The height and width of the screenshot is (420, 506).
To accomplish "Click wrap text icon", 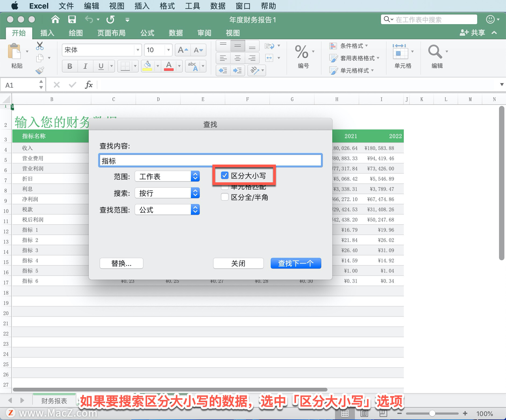I will coord(269,46).
